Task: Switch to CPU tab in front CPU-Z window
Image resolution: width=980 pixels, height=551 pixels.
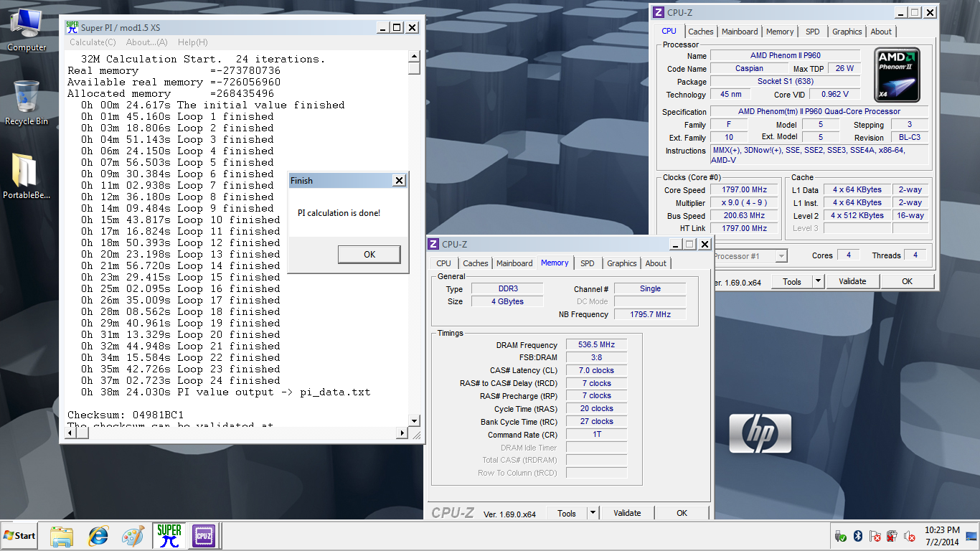Action: coord(444,263)
